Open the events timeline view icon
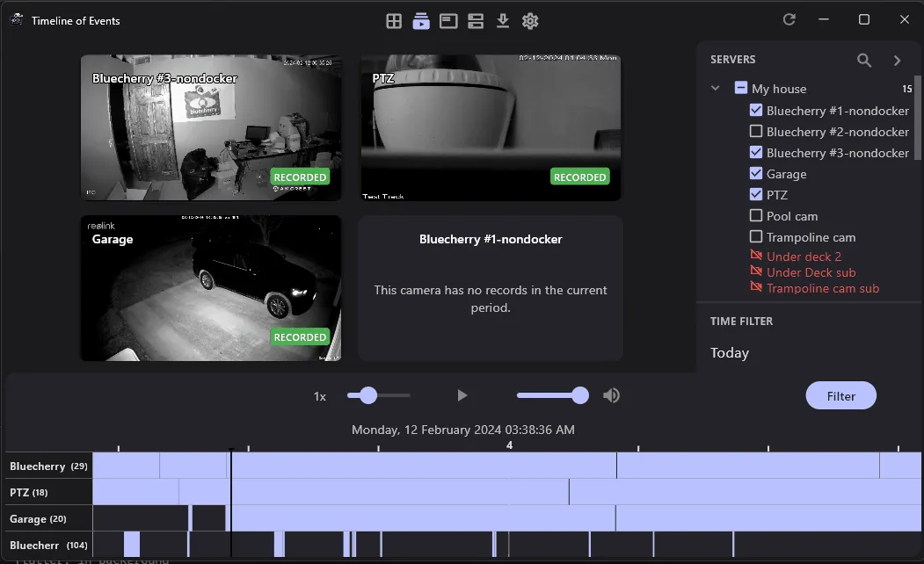Screen dimensions: 924x564 421,21
